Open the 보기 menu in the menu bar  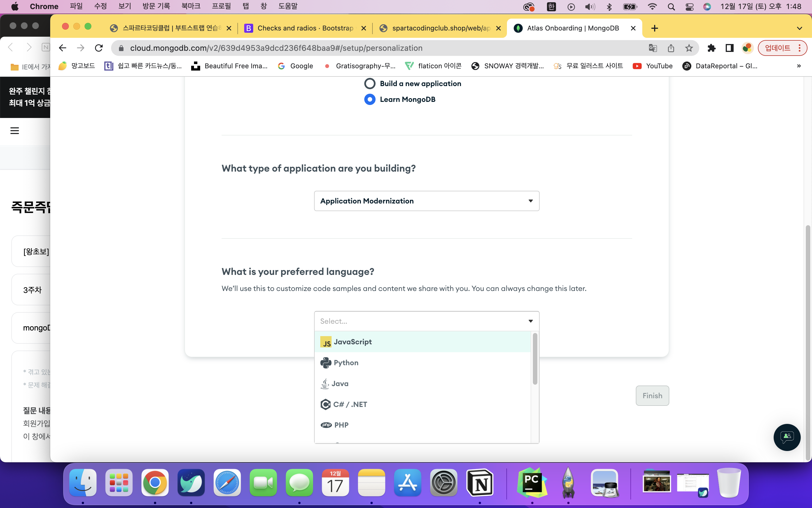click(125, 6)
